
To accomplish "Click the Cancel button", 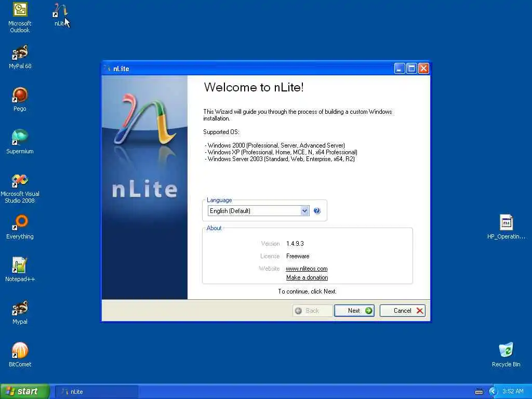I will (403, 311).
